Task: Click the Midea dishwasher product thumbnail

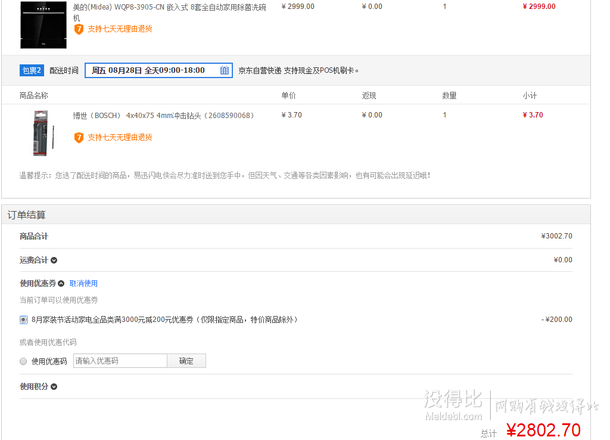Action: click(x=44, y=25)
